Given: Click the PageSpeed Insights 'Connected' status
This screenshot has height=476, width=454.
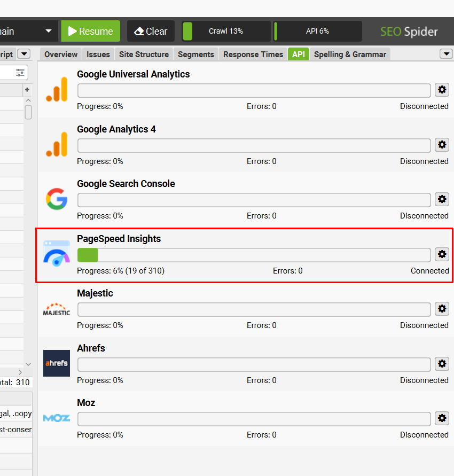Looking at the screenshot, I should [x=430, y=270].
